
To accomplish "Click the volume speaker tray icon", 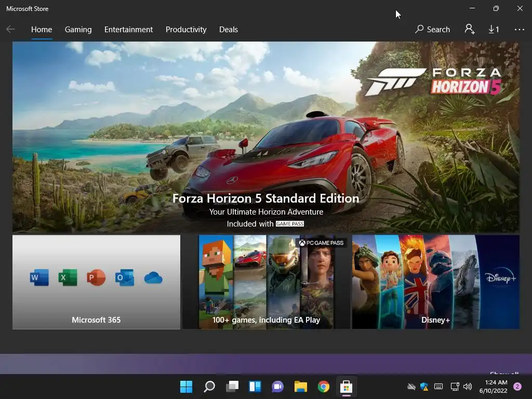I will tap(468, 387).
